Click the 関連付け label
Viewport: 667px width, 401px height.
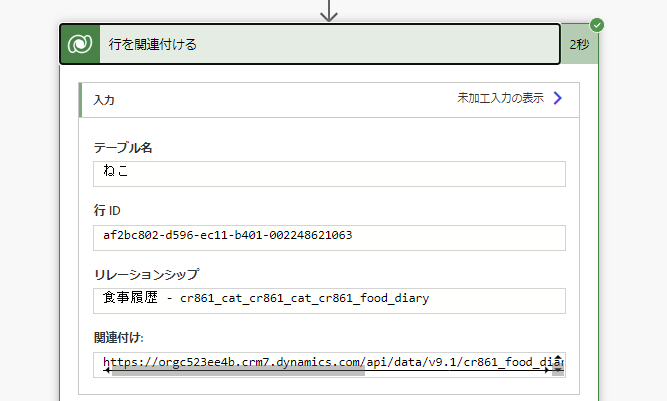(119, 338)
